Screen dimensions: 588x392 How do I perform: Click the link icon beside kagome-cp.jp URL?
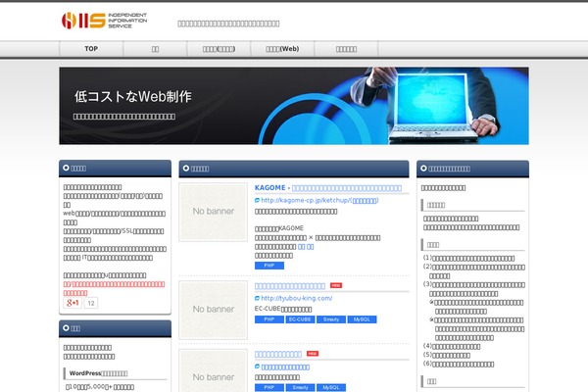(x=257, y=200)
